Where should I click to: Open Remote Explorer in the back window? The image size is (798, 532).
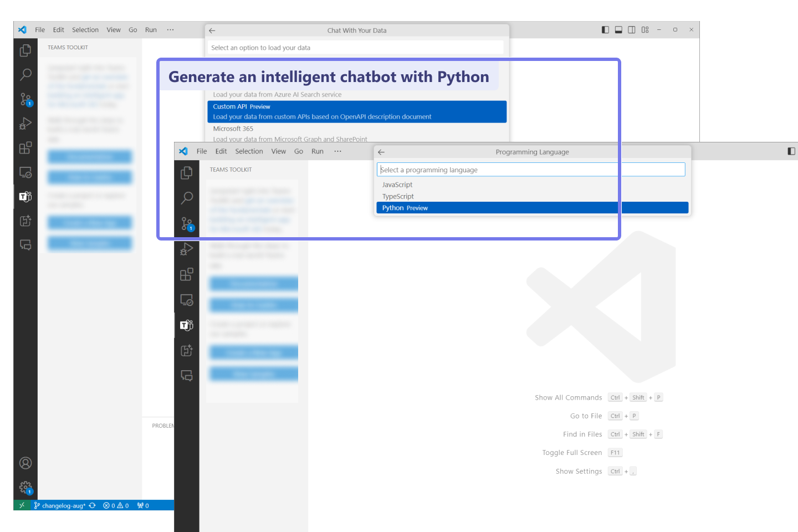tap(25, 172)
